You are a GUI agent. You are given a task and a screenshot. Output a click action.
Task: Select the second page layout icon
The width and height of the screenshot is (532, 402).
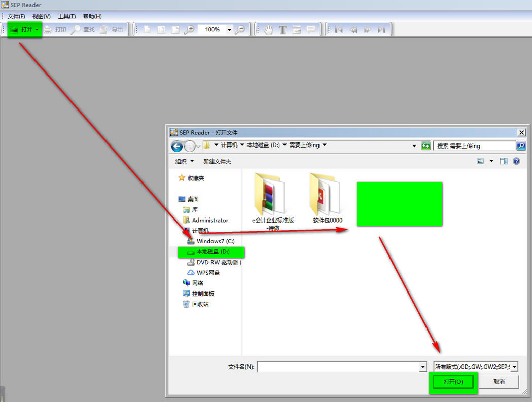[161, 30]
